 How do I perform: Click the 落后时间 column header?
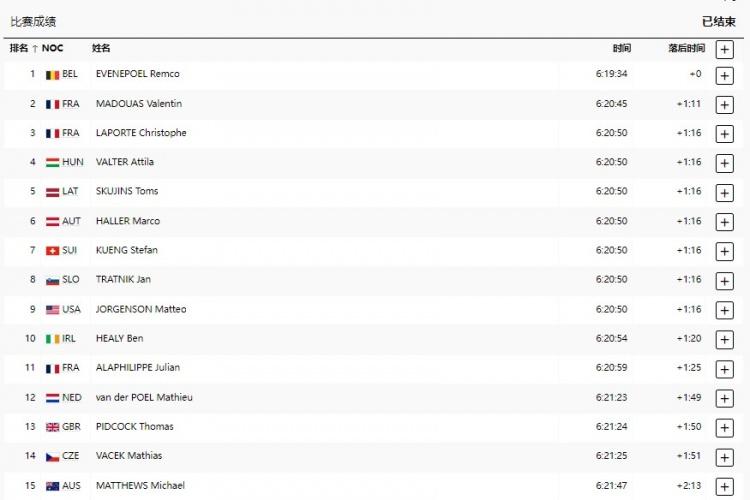coord(686,48)
